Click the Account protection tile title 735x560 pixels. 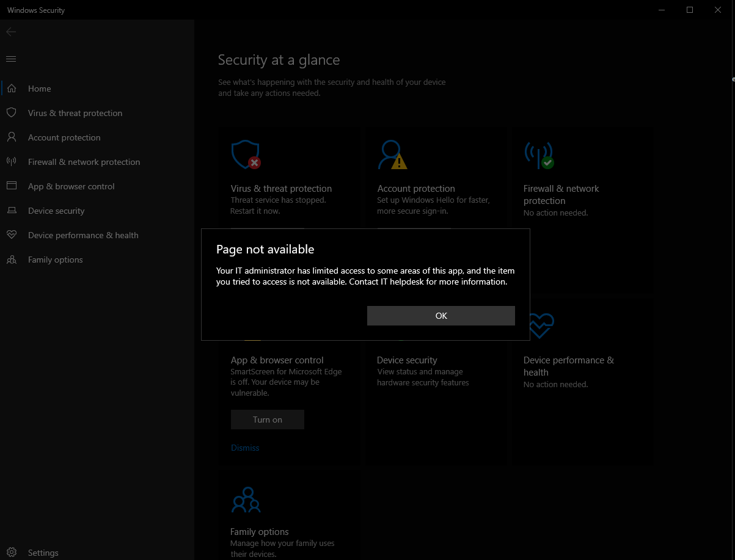pos(416,189)
